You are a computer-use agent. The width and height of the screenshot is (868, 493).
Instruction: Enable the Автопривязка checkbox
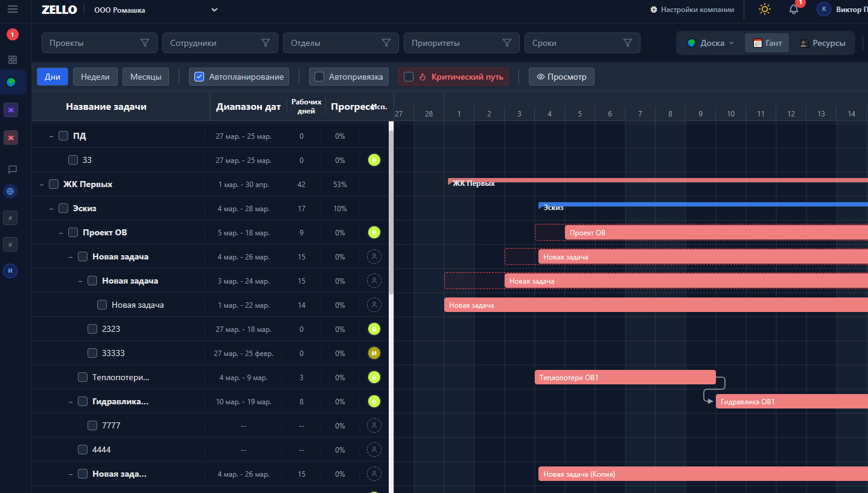(x=319, y=77)
